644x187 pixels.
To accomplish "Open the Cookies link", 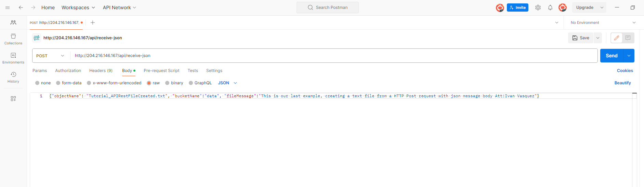I will point(625,71).
